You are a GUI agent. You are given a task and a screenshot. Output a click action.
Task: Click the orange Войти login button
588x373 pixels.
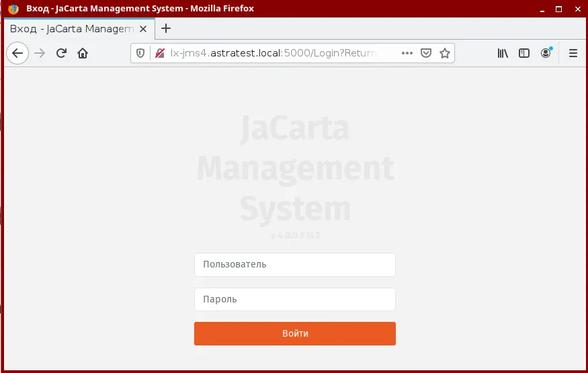point(295,333)
